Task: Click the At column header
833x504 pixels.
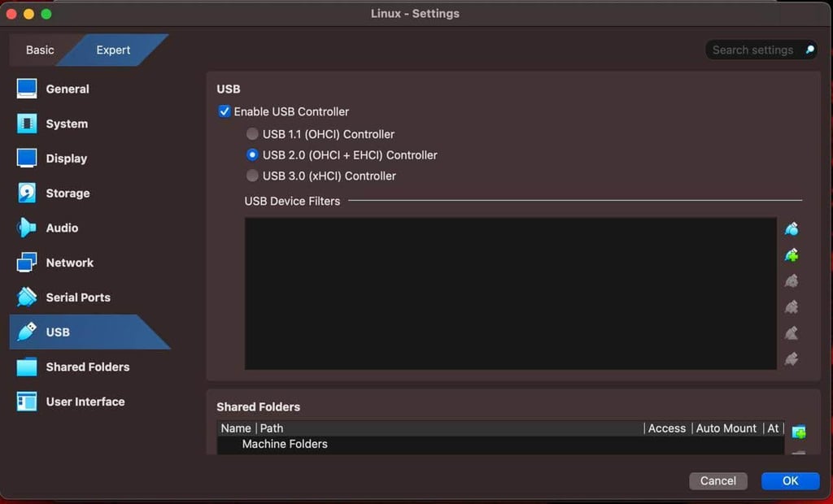Action: click(773, 428)
